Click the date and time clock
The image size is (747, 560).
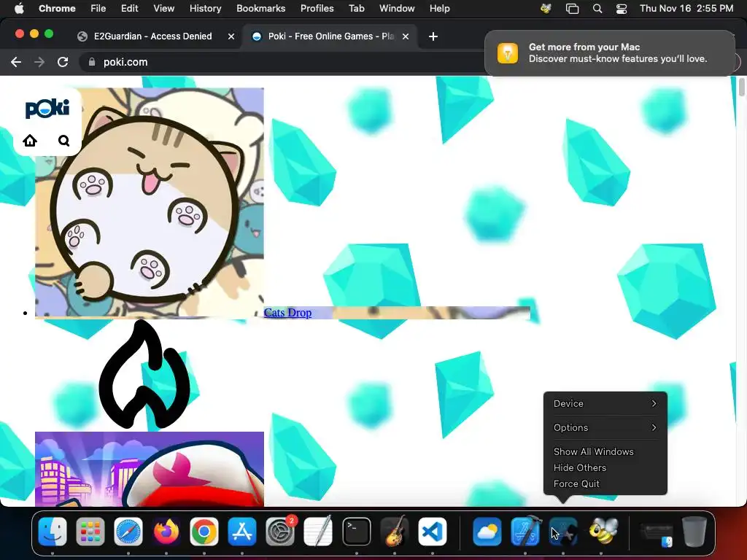(686, 9)
